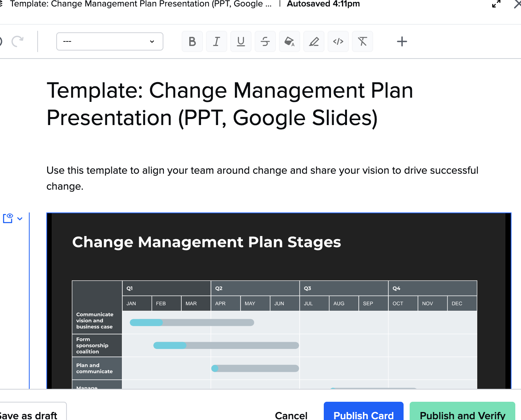Insert a code block

tap(338, 41)
